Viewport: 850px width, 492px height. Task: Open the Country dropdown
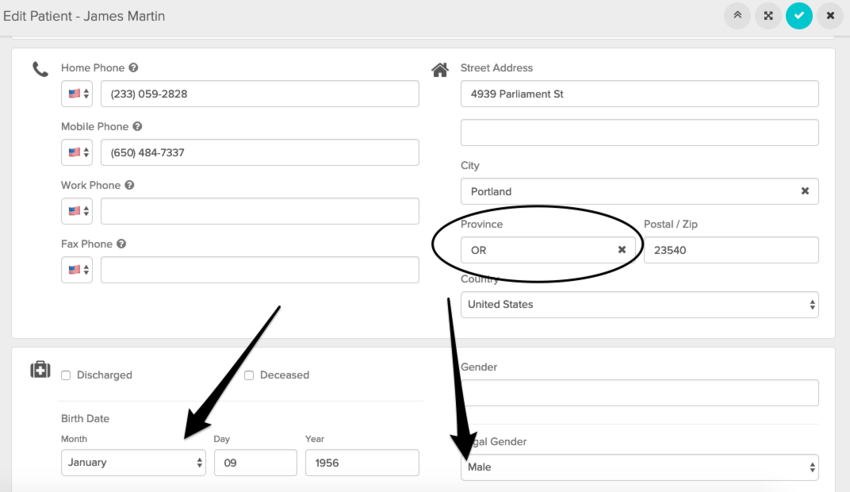pos(639,305)
